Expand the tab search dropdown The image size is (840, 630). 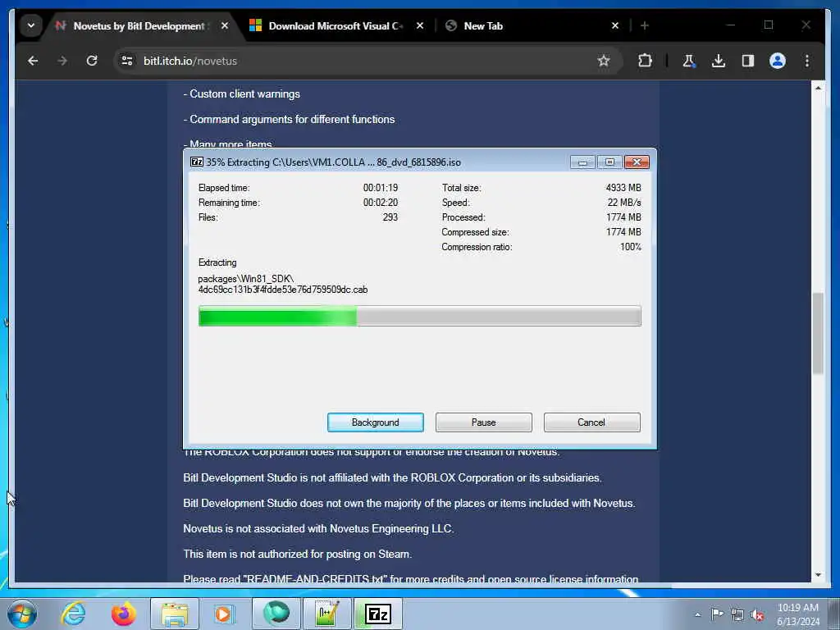click(x=31, y=25)
